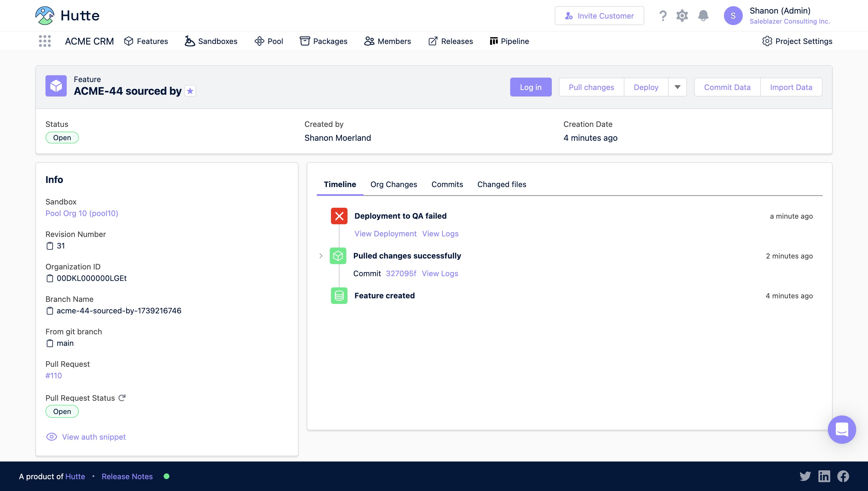The image size is (868, 491).
Task: Open the Pipeline page
Action: 509,41
